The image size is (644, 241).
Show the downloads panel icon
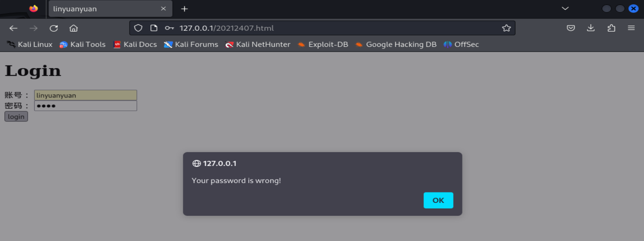591,28
